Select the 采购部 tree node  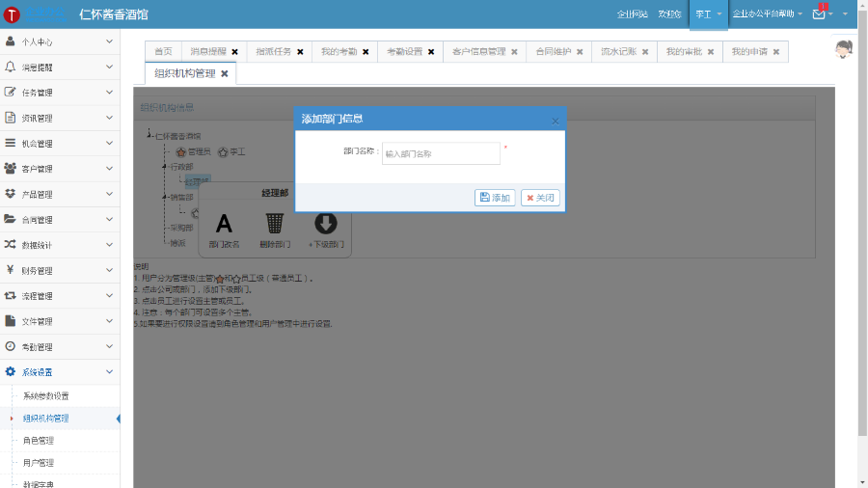(x=181, y=228)
